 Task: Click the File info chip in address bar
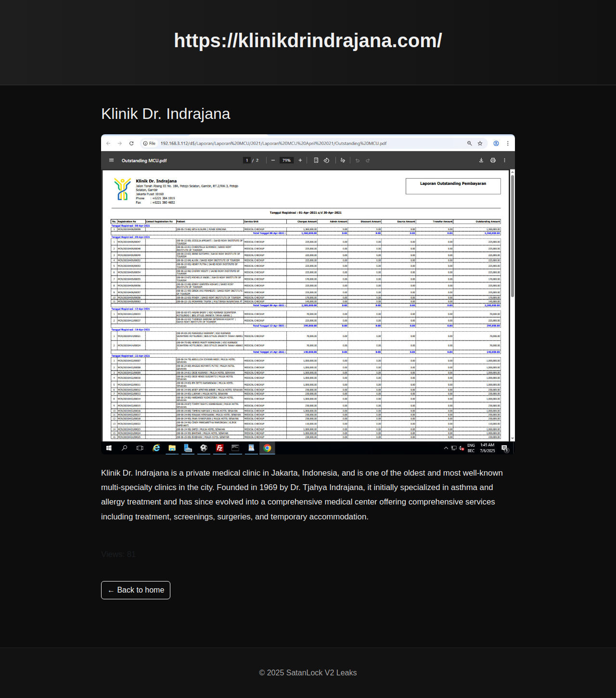(149, 143)
